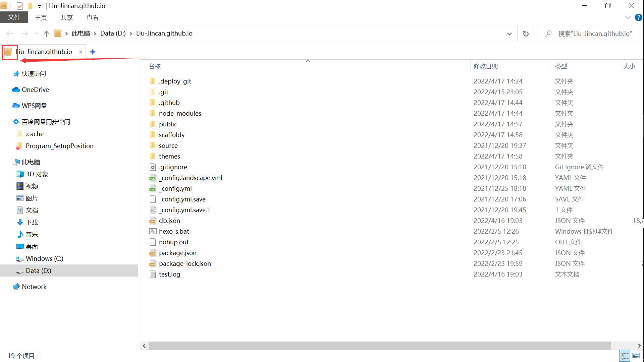Click the hexo_s.bat file icon
The image size is (644, 362).
coord(153,232)
